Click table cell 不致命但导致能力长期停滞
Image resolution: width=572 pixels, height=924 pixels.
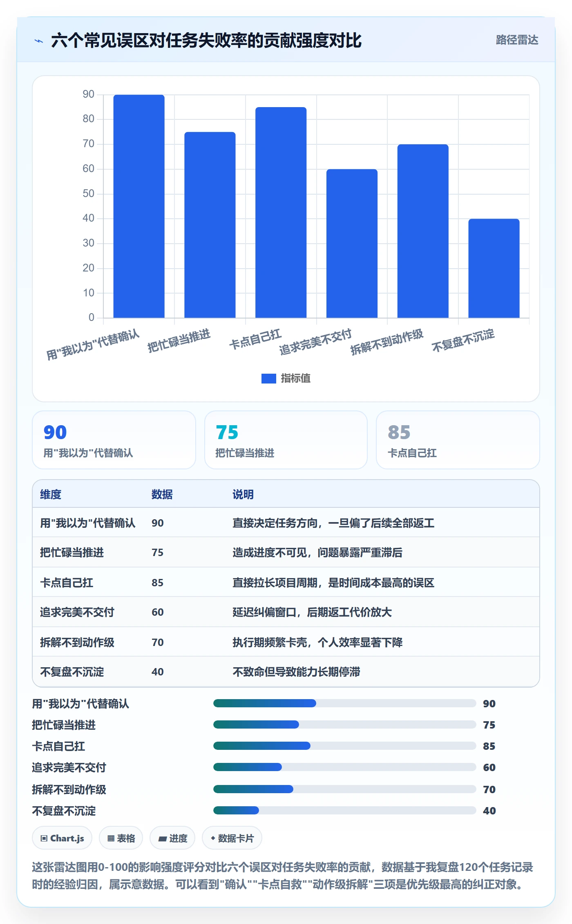tap(296, 672)
